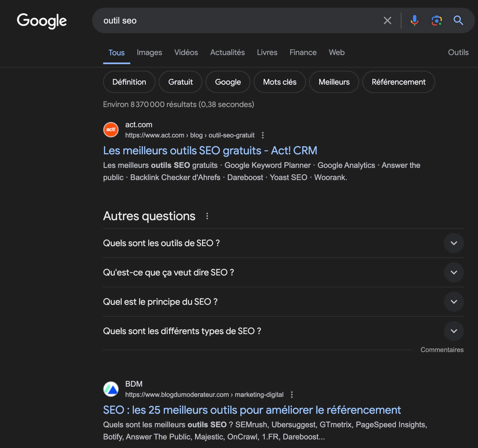This screenshot has height=448, width=478.
Task: Open the three-dot menu for act.com result
Action: [263, 135]
